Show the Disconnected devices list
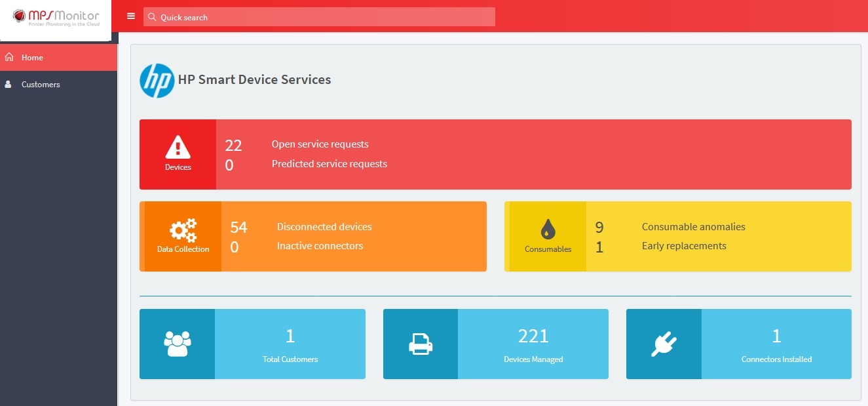Screen dimensions: 868x406 tap(324, 227)
